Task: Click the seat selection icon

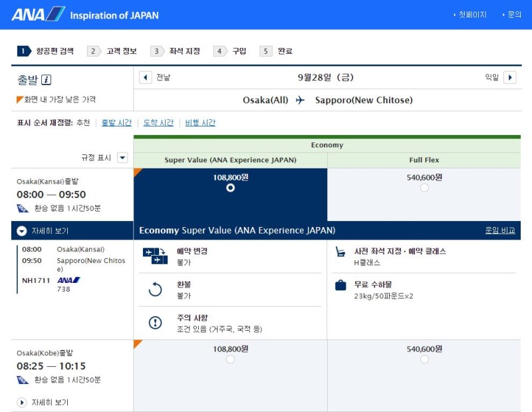Action: click(340, 252)
